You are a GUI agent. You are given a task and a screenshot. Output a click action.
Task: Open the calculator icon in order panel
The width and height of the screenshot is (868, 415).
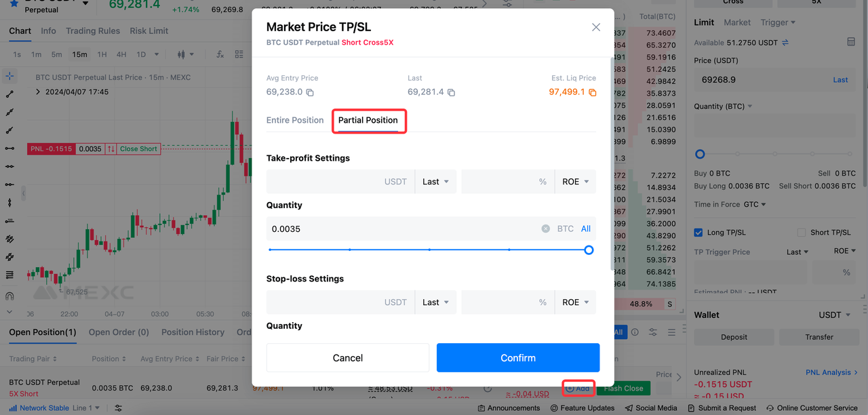pos(850,42)
